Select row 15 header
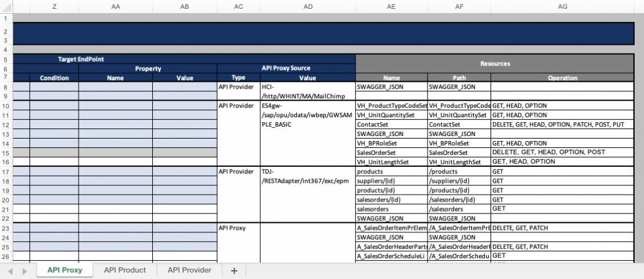644x279 pixels. [6, 152]
